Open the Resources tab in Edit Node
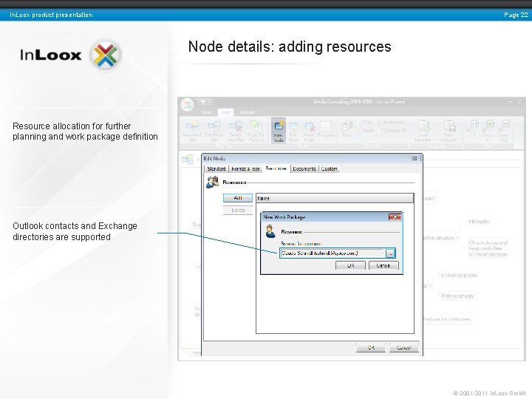Image resolution: width=532 pixels, height=399 pixels. [276, 168]
